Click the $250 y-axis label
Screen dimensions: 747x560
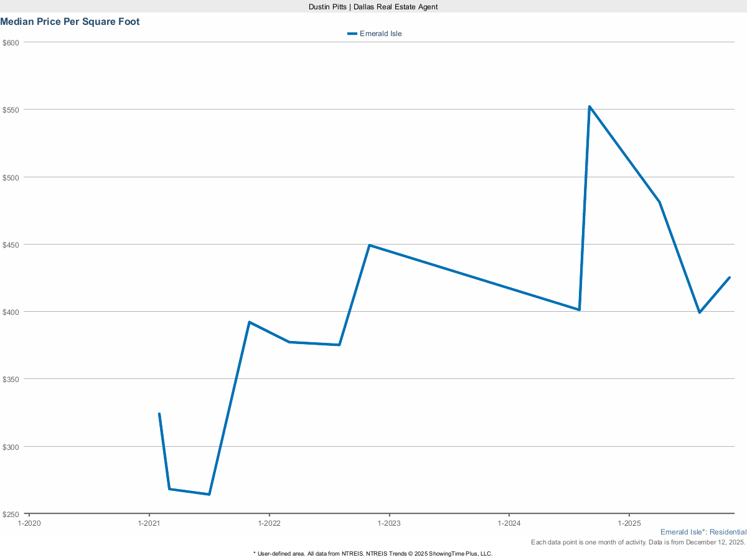point(12,514)
